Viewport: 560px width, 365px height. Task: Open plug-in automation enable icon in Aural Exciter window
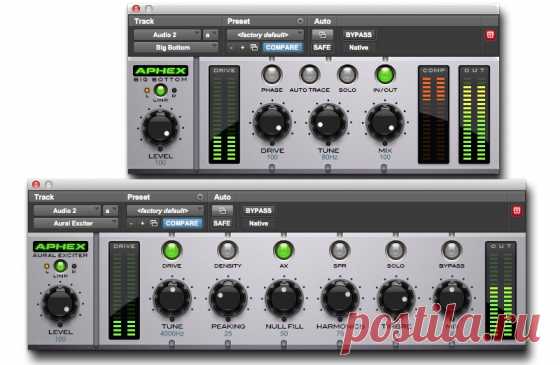coord(222,211)
